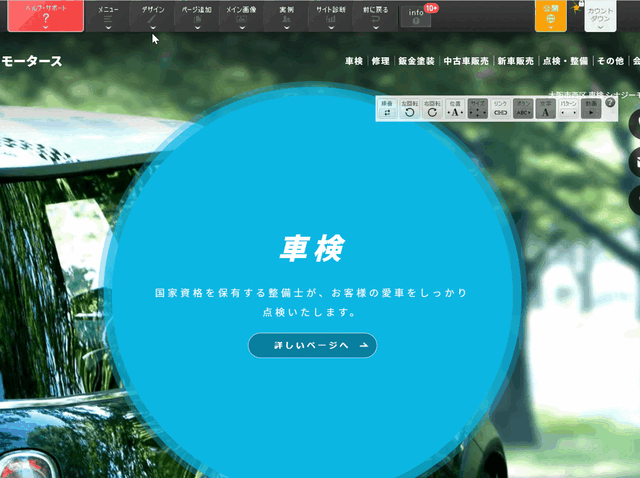
Task: Expand the メニュー dropdown in top bar
Action: 108,16
